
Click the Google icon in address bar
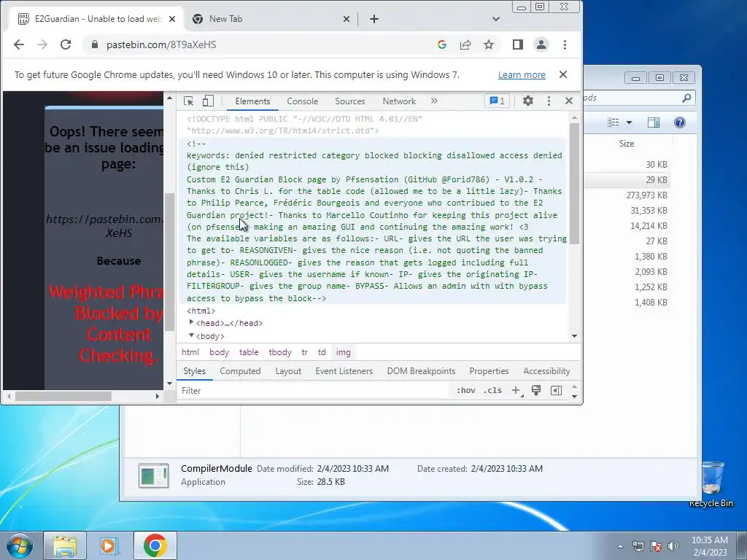pos(442,44)
